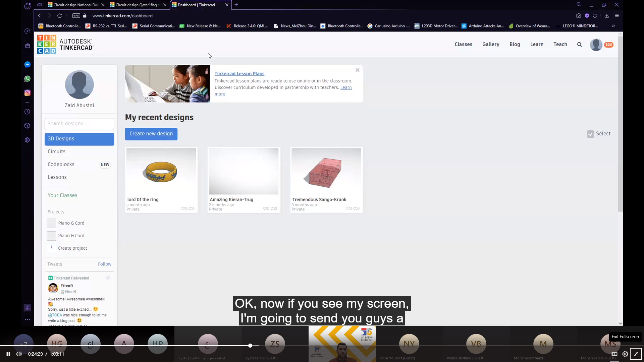This screenshot has width=644, height=362.
Task: Open sidebar three-dots more menu
Action: click(28, 319)
